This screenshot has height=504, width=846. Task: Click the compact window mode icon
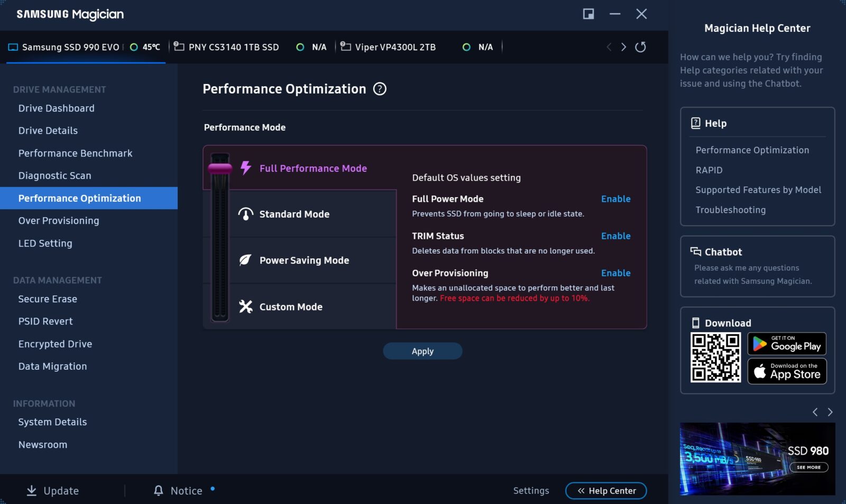click(588, 14)
